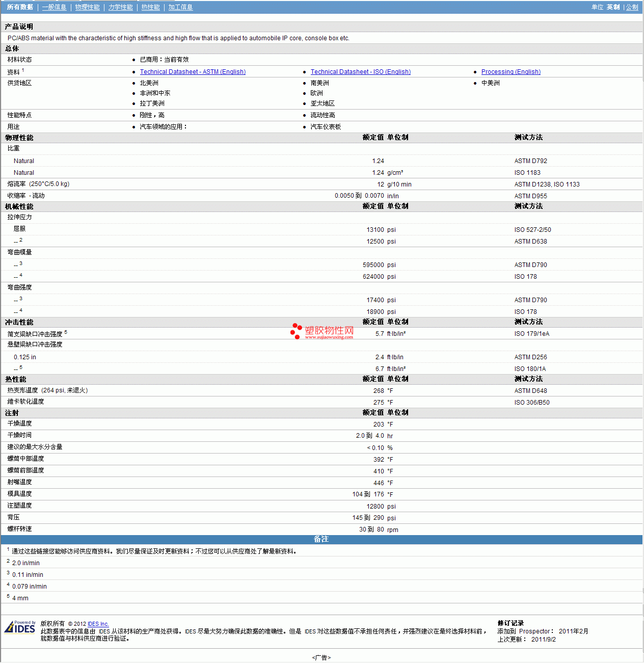Open the 热性能 tab in top navigation

pos(150,7)
